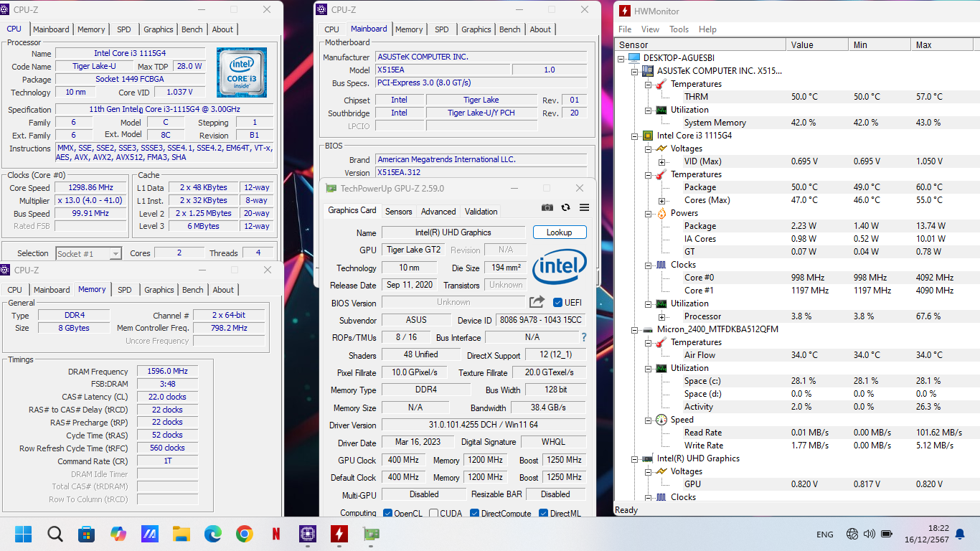Collapse the DESKTOP-AGUESBI root node
The image size is (980, 551).
[621, 58]
